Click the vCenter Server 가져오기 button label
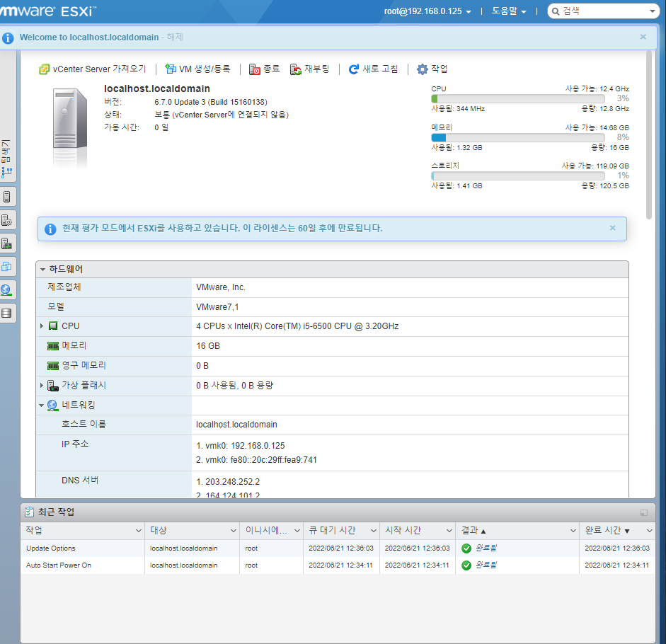 pos(99,69)
